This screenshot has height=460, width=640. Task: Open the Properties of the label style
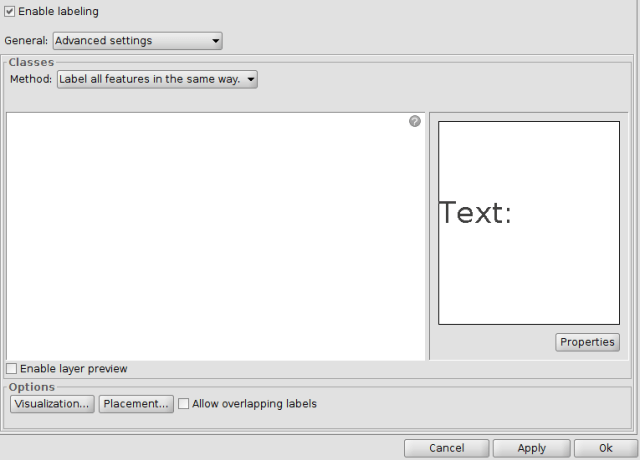(x=587, y=342)
